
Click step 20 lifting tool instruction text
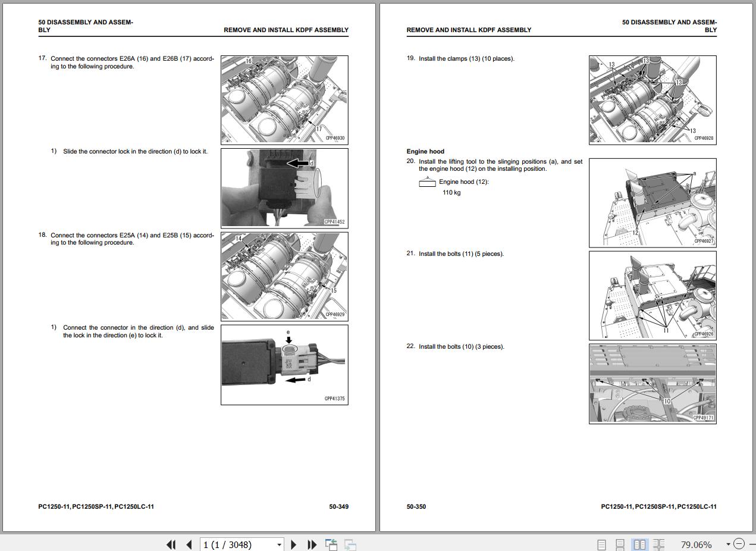coord(500,165)
